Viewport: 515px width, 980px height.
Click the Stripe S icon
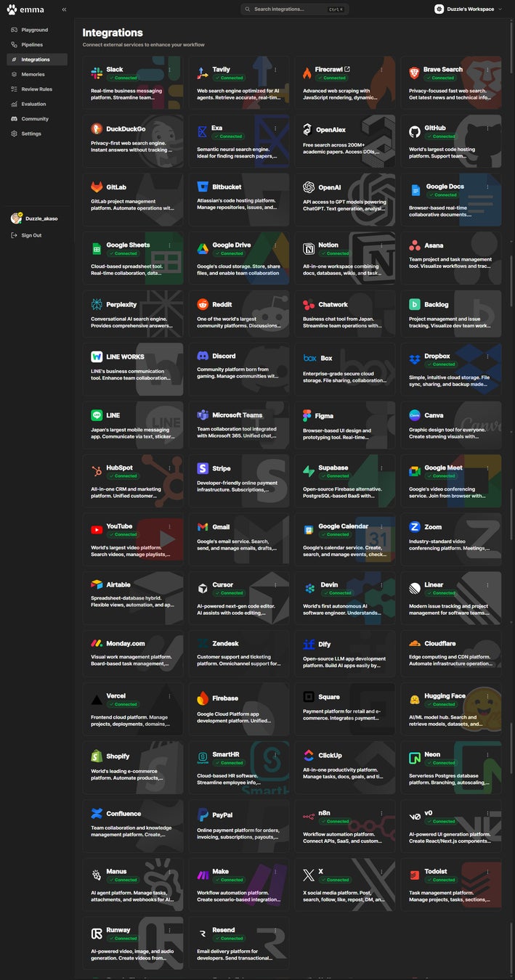(203, 469)
